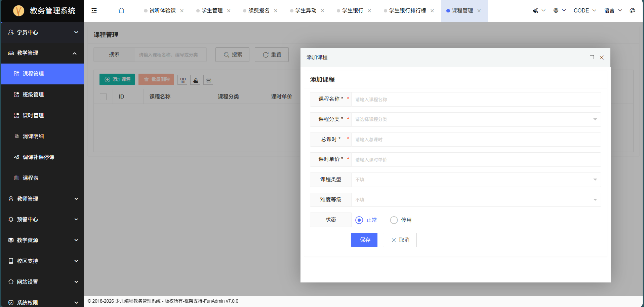The image size is (644, 307).
Task: Open the palette icon at top right
Action: coord(633,10)
